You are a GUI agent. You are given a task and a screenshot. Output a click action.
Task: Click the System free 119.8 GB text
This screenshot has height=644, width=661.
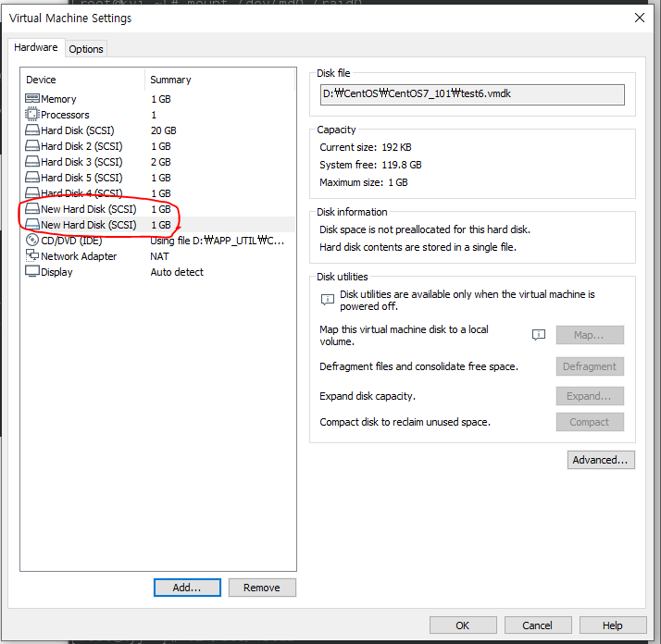click(370, 165)
